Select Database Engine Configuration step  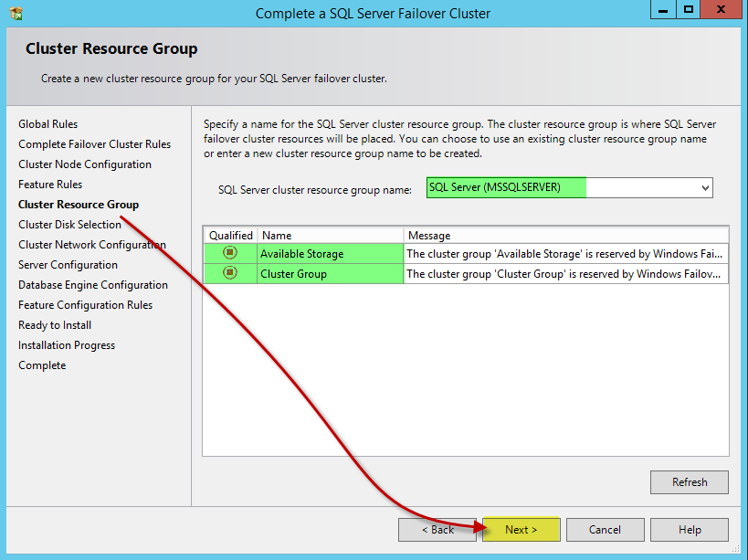tap(93, 285)
